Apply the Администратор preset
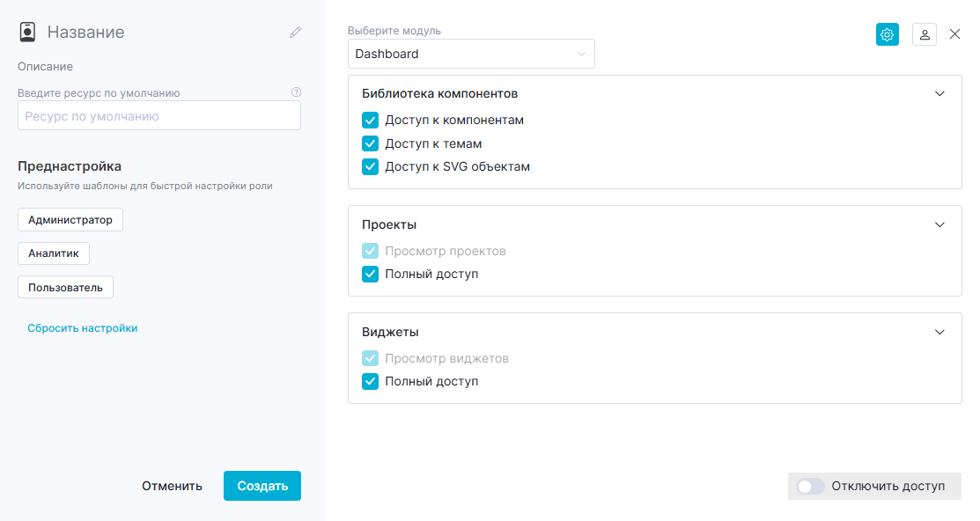Screen dimensions: 980x521 pos(70,220)
